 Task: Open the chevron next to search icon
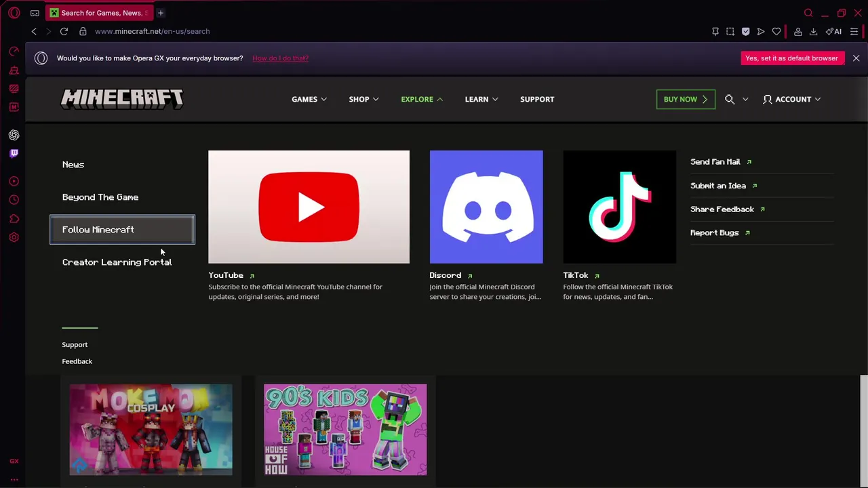pos(745,99)
